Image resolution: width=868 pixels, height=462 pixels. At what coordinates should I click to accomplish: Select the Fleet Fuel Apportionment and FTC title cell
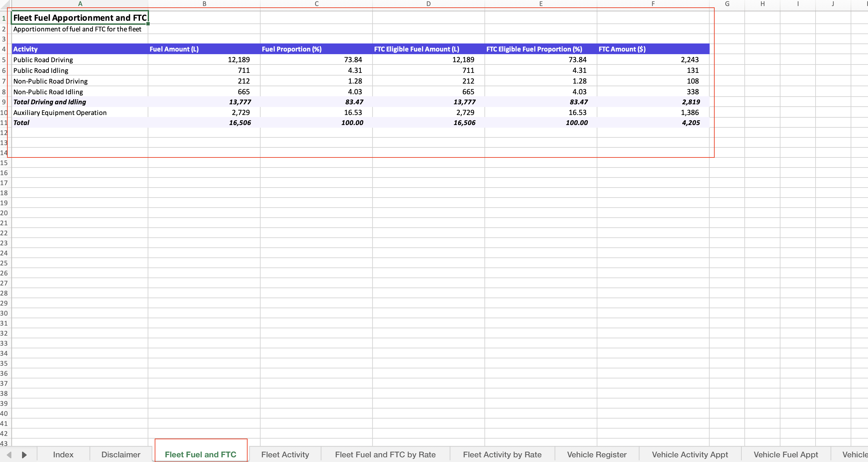point(80,17)
